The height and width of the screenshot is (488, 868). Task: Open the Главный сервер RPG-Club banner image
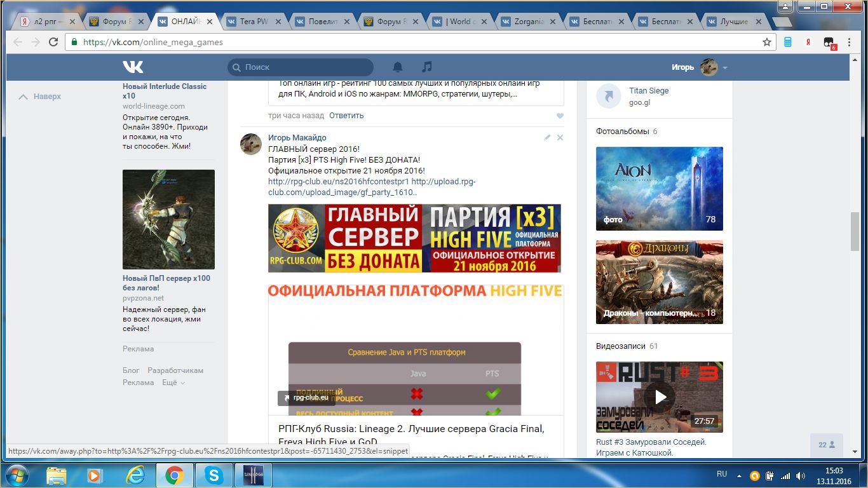414,238
